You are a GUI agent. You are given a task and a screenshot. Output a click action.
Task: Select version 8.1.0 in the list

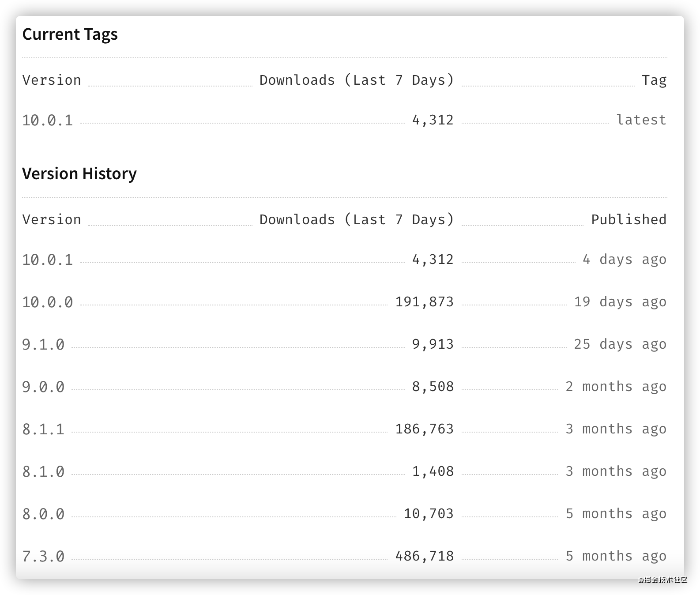point(43,471)
